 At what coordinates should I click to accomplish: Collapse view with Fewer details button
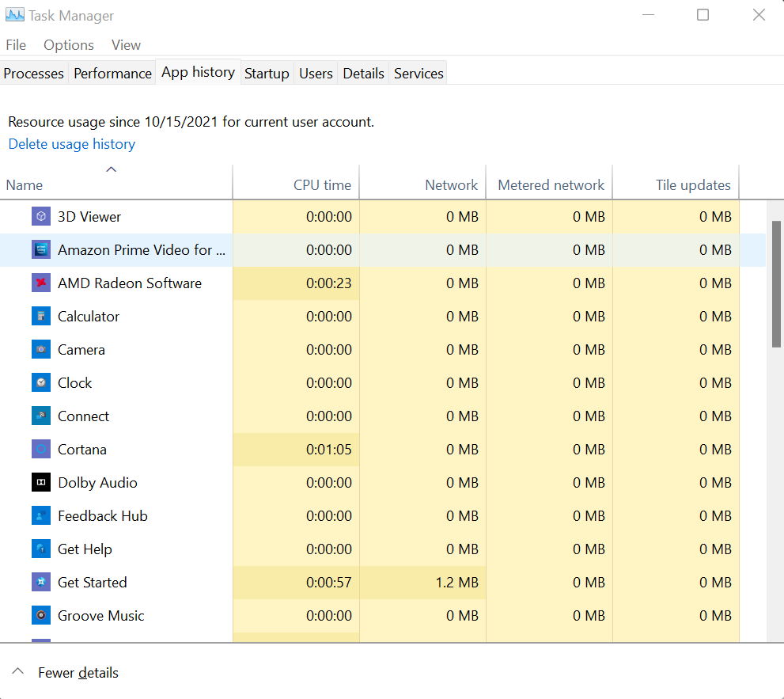coord(78,673)
